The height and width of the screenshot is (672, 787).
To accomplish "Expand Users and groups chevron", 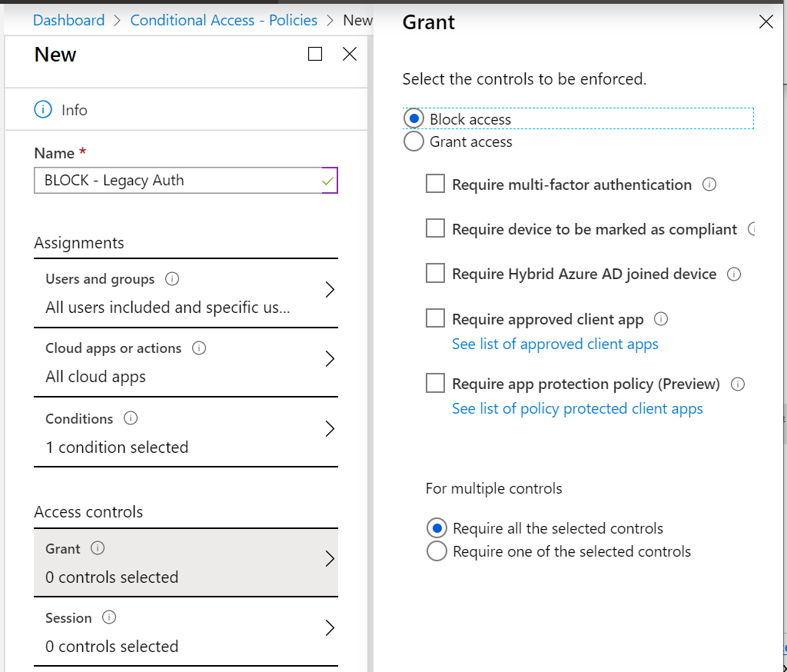I will (x=330, y=290).
